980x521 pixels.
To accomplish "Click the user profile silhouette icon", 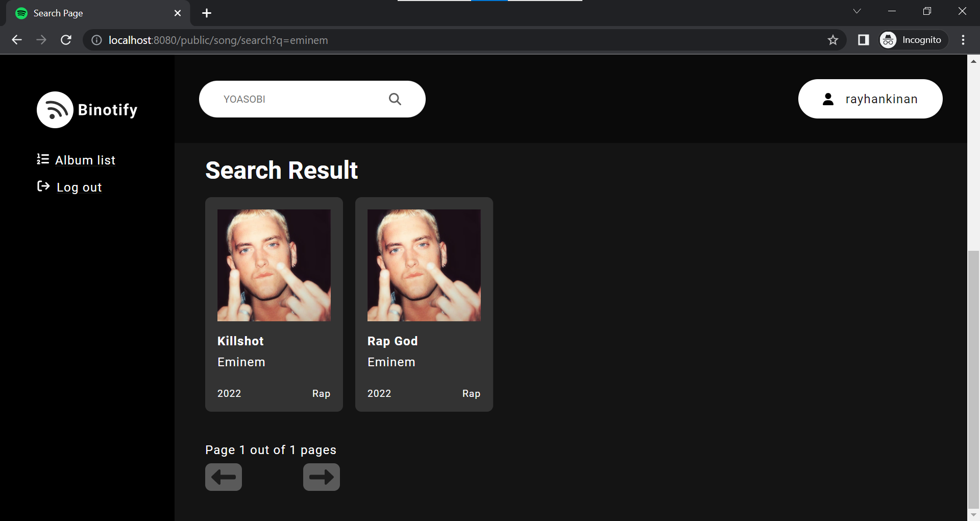I will tap(828, 99).
